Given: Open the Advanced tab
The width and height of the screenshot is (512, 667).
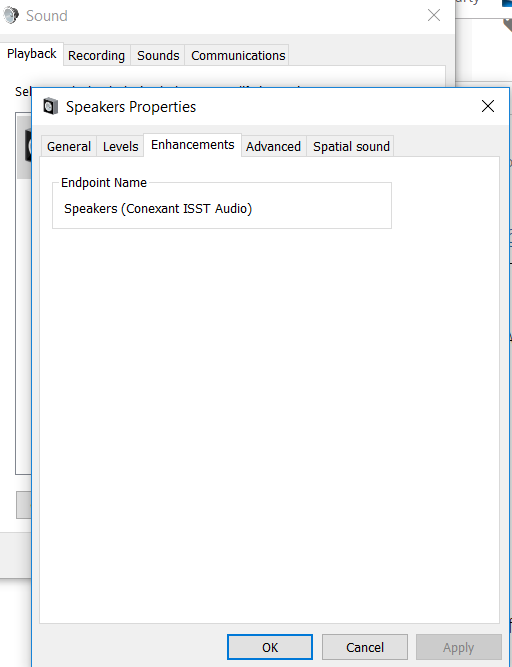Looking at the screenshot, I should pyautogui.click(x=273, y=147).
